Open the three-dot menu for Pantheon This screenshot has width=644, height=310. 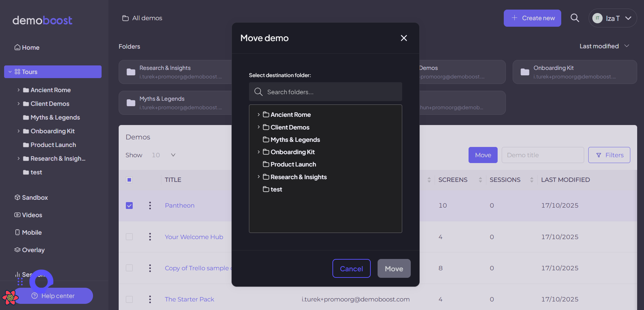[x=150, y=206]
